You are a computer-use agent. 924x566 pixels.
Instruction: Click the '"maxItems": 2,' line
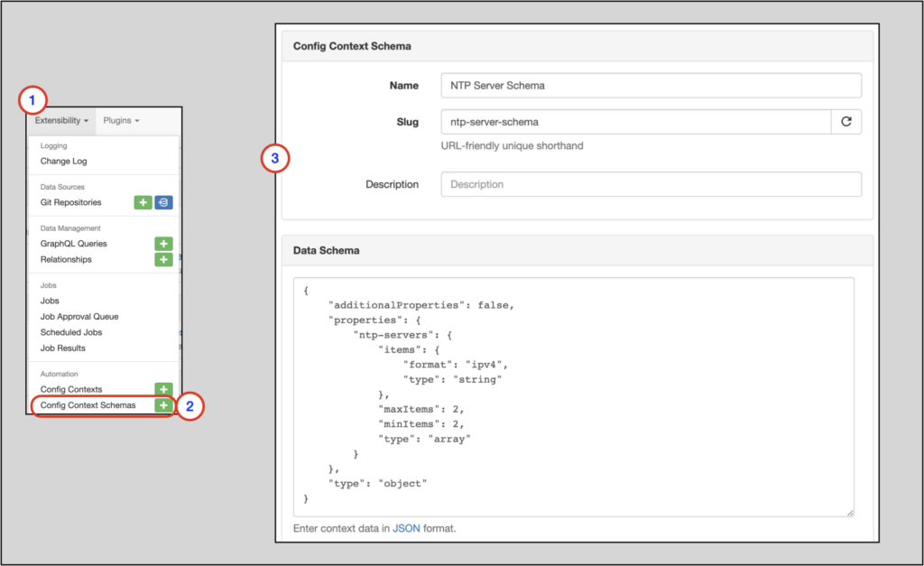click(x=420, y=409)
